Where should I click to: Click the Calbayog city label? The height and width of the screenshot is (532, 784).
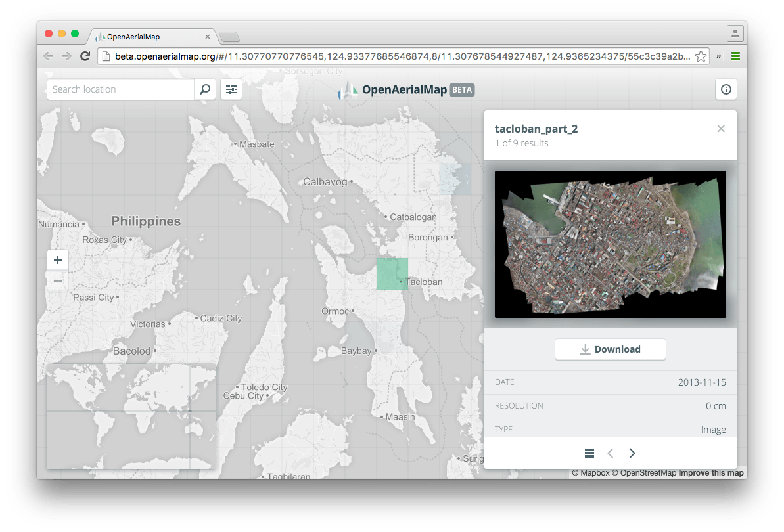(325, 182)
